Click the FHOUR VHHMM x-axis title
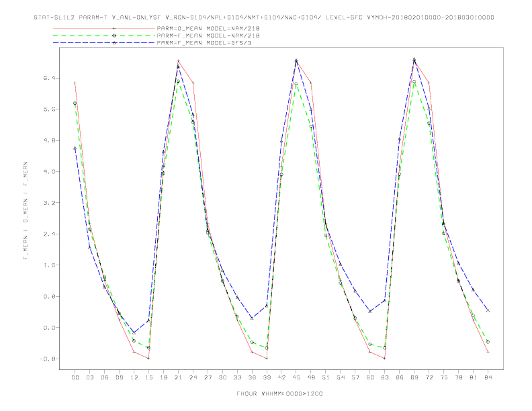532x411 pixels. pyautogui.click(x=279, y=394)
